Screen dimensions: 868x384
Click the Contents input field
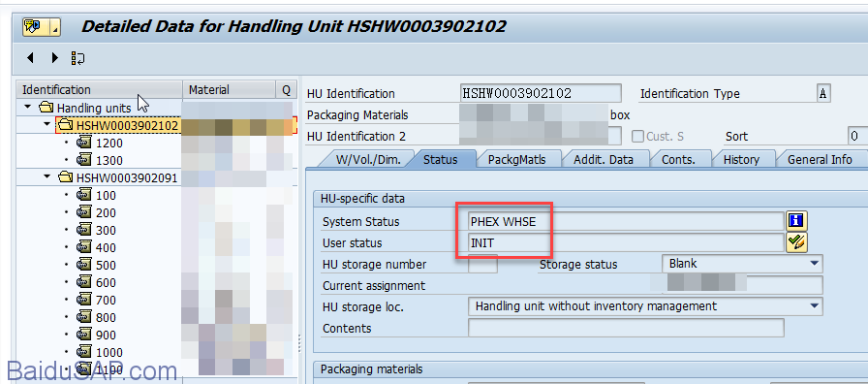(626, 328)
